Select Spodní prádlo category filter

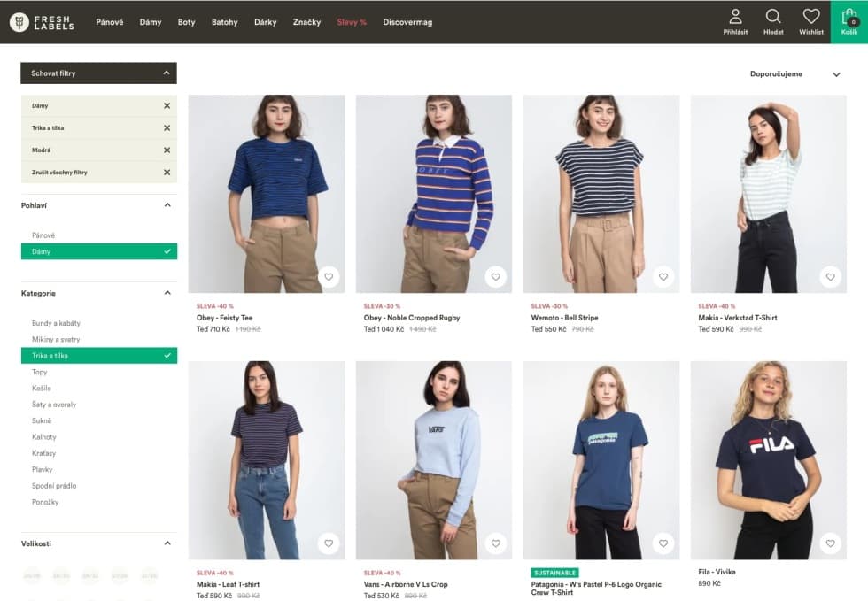click(x=54, y=486)
